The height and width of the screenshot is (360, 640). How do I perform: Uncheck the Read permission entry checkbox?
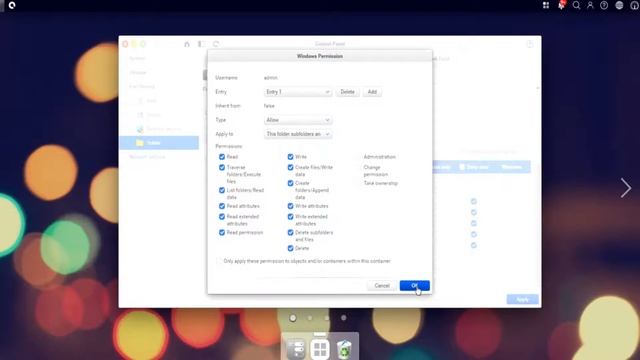pyautogui.click(x=222, y=233)
